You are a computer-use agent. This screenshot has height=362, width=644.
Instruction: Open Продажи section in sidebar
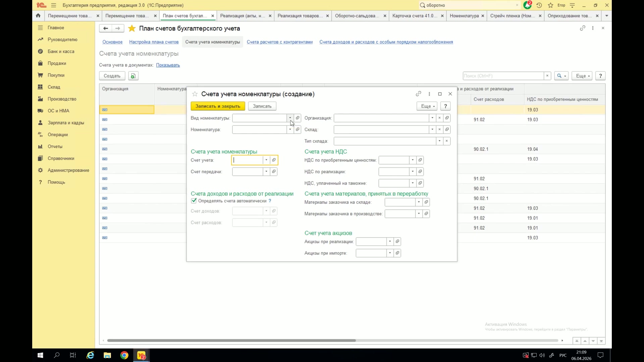(57, 63)
